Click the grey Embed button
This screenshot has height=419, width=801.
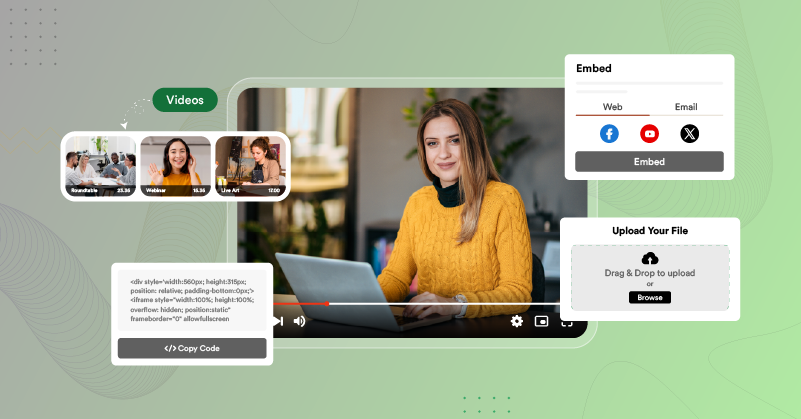point(649,161)
